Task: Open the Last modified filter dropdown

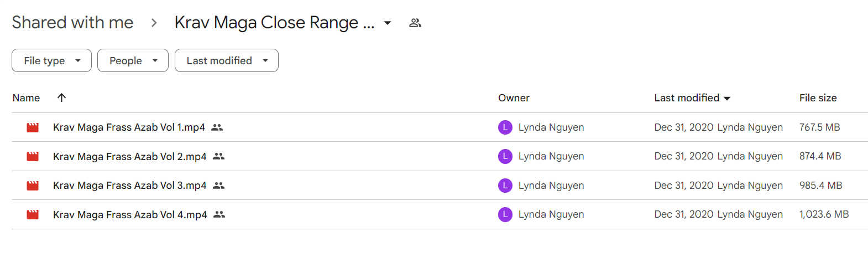Action: click(x=227, y=60)
